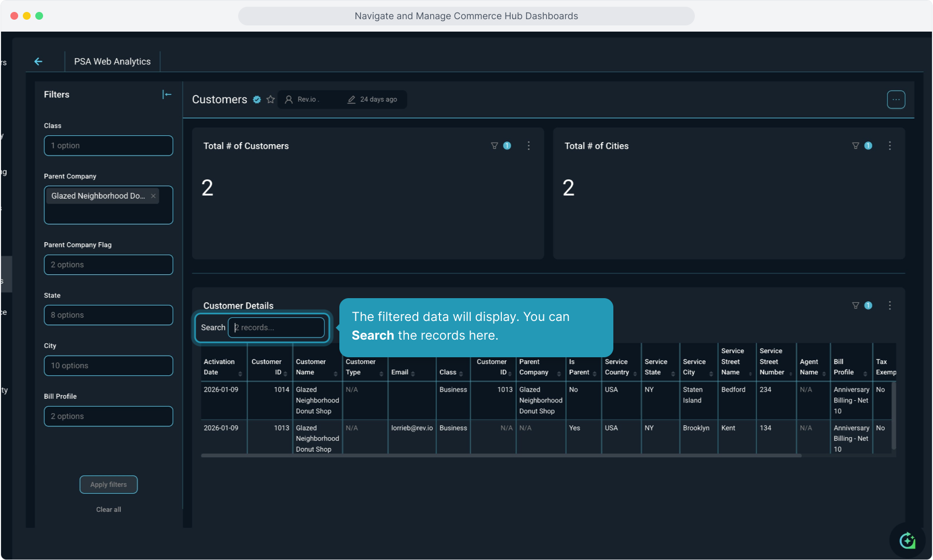Open the dashboard ellipsis options menu
The image size is (933, 560).
tap(896, 100)
